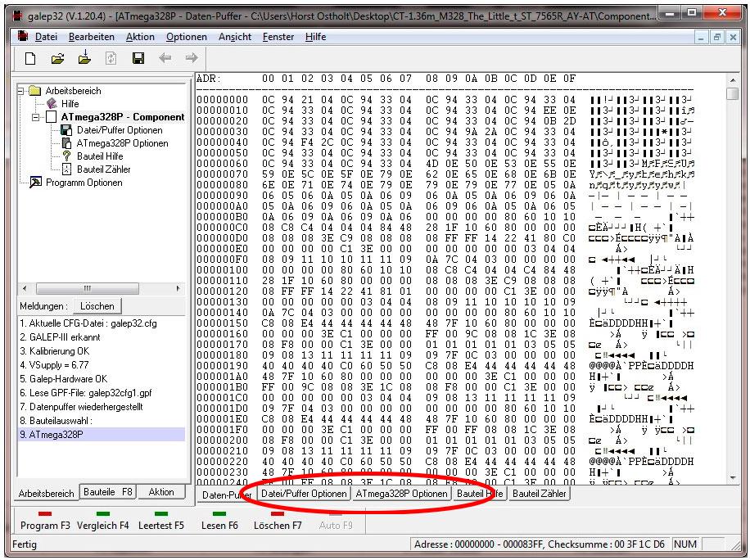Select ATmega328P - Component tree entry
This screenshot has height=560, width=750.
123,117
